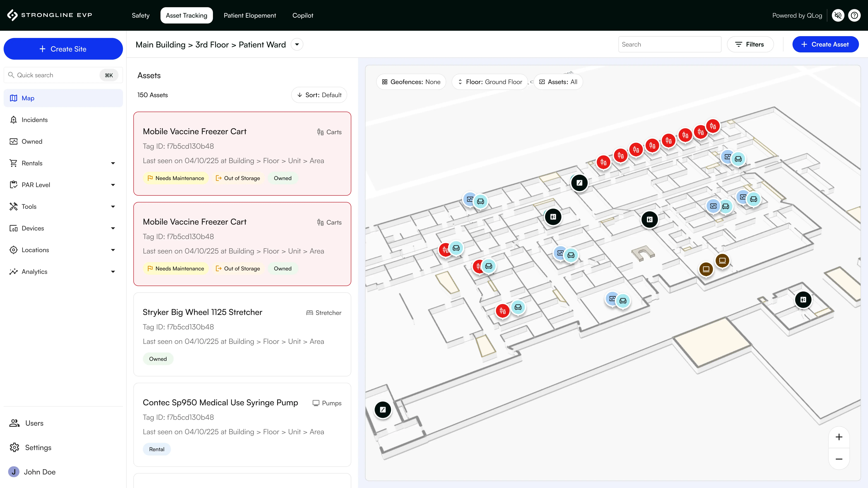Click the Devices icon in sidebar

[13, 228]
